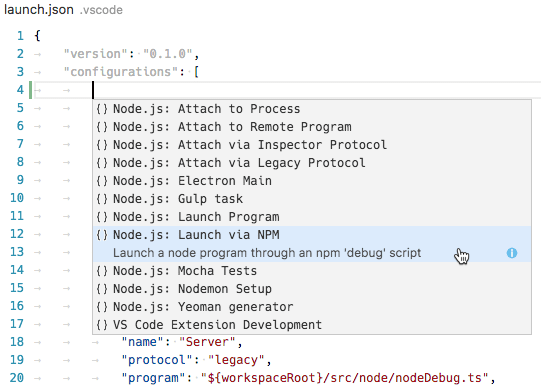
Task: Click line number 4 in the gutter
Action: point(20,90)
